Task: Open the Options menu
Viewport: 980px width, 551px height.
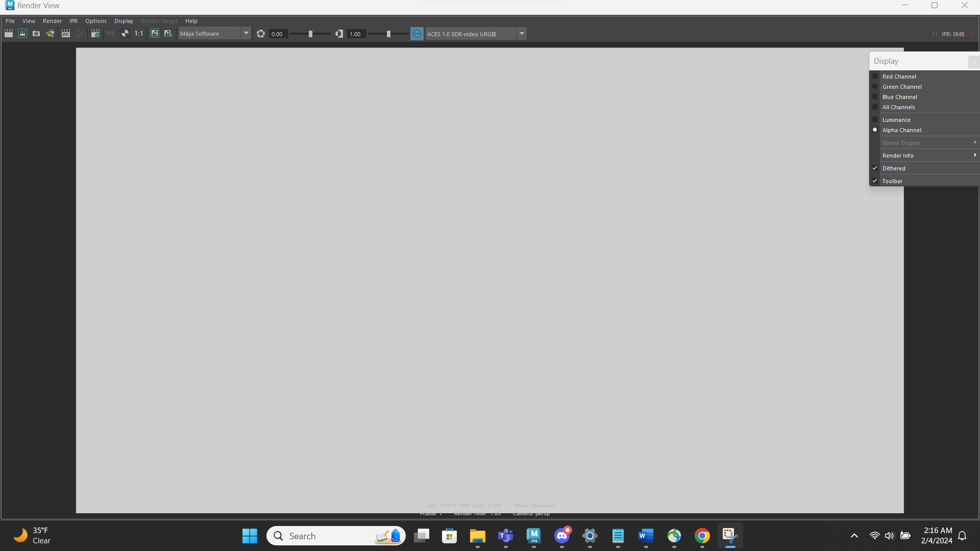Action: 95,21
